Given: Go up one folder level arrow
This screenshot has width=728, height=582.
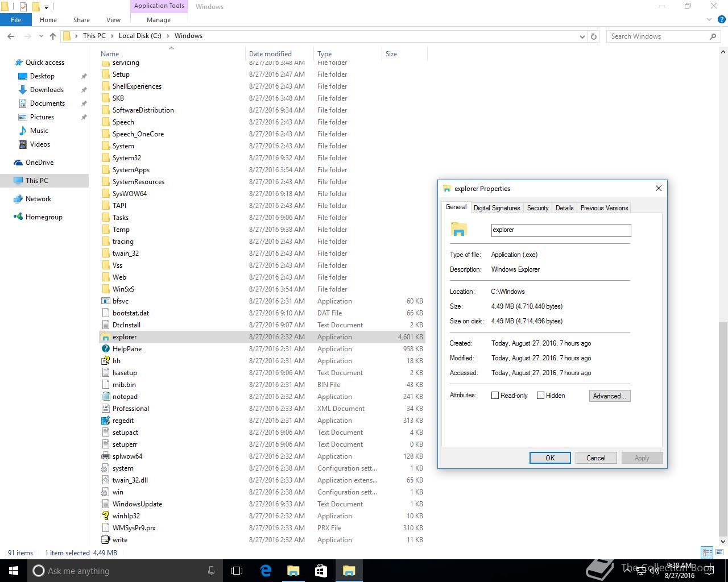Looking at the screenshot, I should [53, 36].
